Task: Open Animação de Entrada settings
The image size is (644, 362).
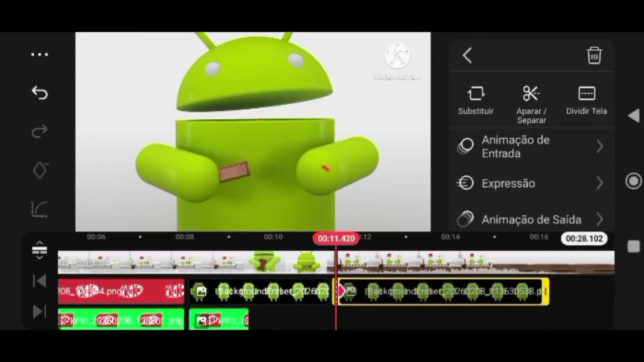Action: pos(531,147)
